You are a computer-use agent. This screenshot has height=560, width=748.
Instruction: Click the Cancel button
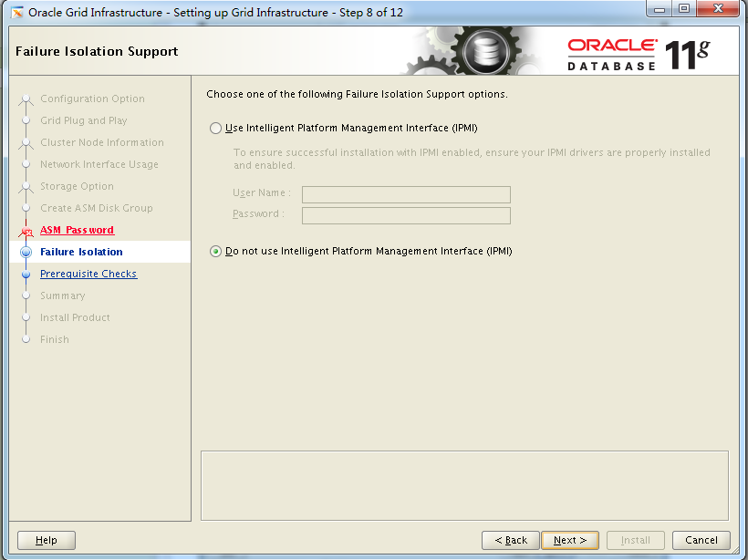pyautogui.click(x=701, y=540)
